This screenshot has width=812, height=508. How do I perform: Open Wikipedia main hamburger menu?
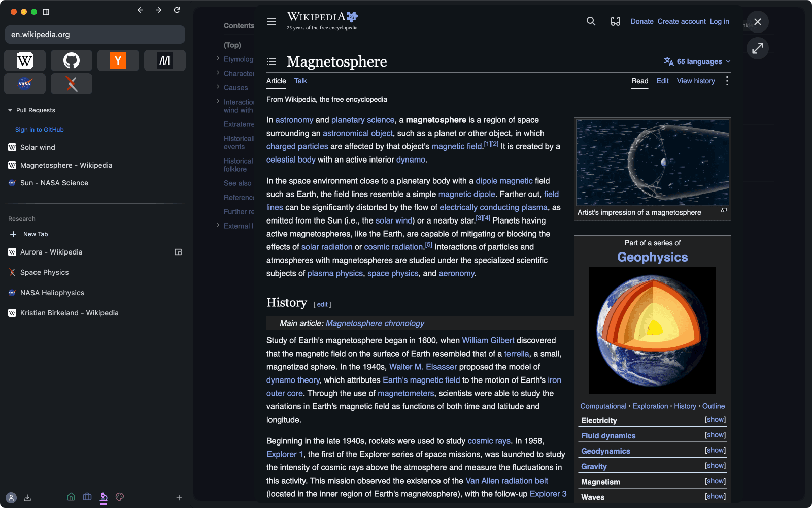[x=272, y=21]
